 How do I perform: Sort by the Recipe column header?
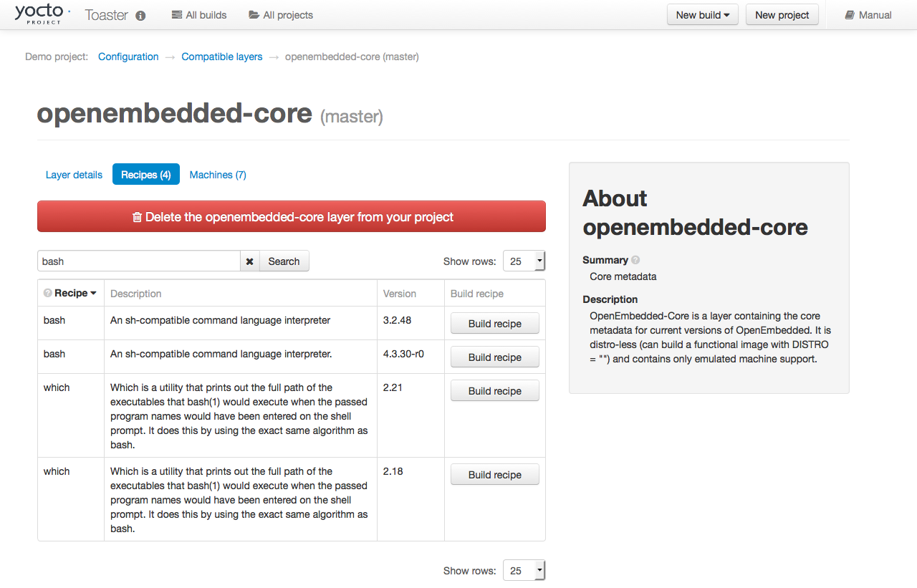72,293
